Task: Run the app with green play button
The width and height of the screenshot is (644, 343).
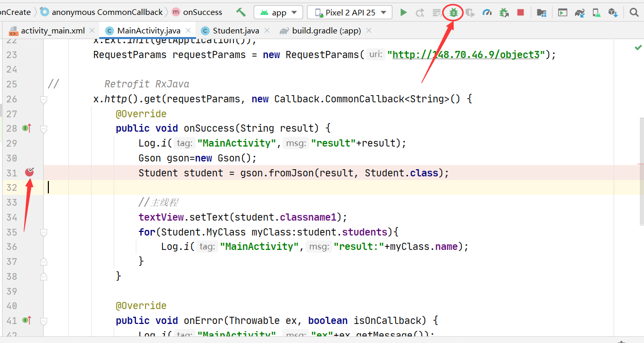Action: coord(404,12)
